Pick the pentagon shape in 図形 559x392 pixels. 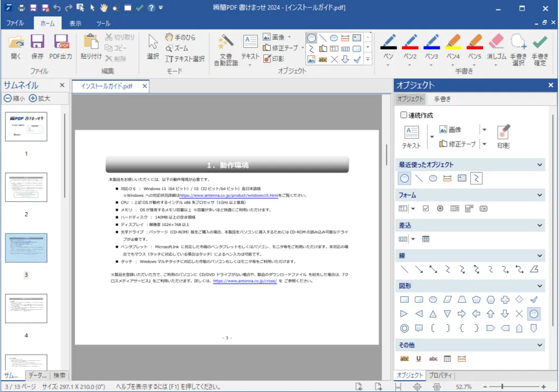pyautogui.click(x=476, y=300)
